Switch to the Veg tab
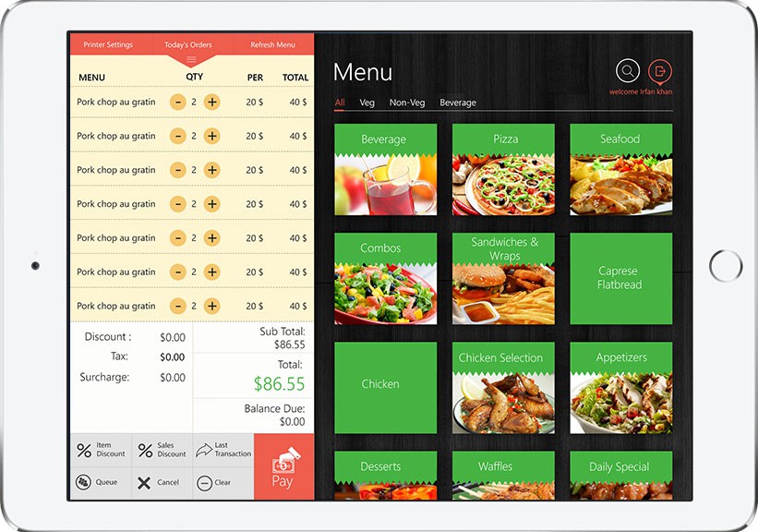The width and height of the screenshot is (758, 532). click(367, 103)
